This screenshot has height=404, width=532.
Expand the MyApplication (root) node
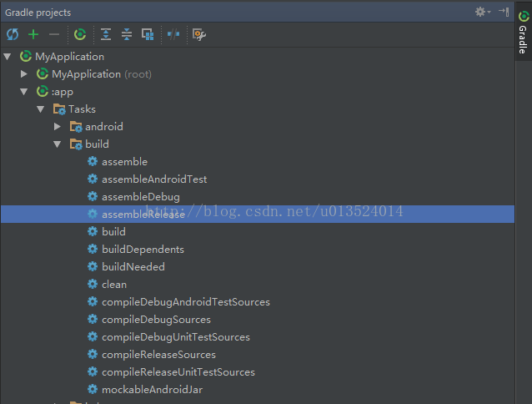[23, 74]
